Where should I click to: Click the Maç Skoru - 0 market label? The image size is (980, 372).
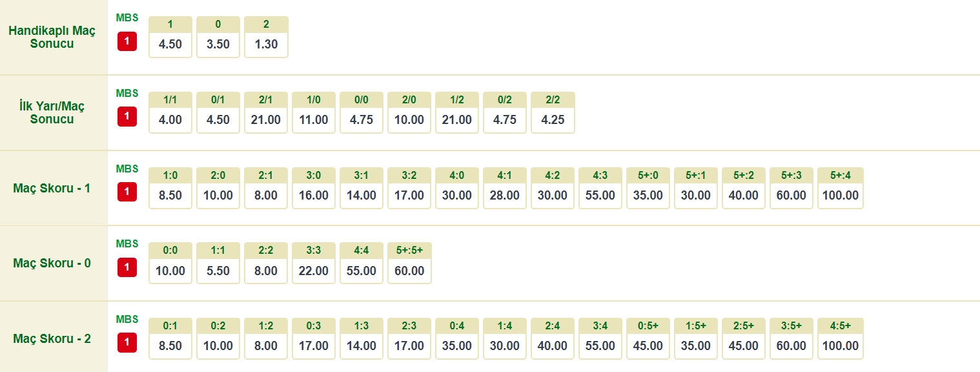(x=52, y=263)
